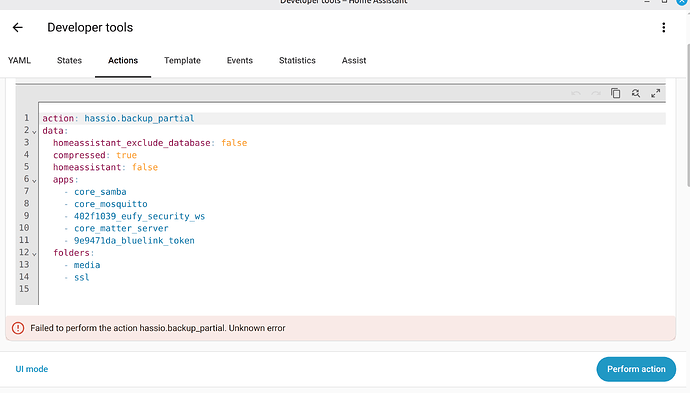Collapse the data block on line 2
The height and width of the screenshot is (393, 690).
(x=34, y=132)
